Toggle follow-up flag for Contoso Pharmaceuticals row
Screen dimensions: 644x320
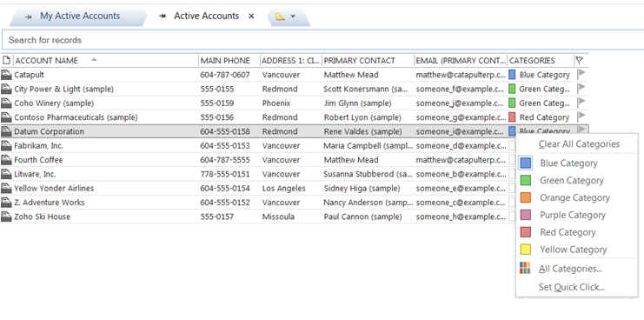581,117
